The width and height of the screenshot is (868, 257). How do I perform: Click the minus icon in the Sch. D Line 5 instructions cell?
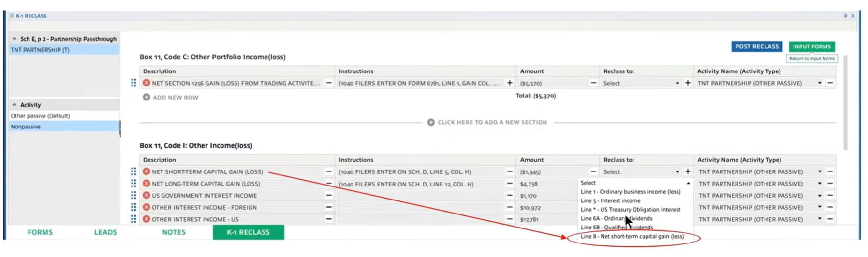pos(510,171)
